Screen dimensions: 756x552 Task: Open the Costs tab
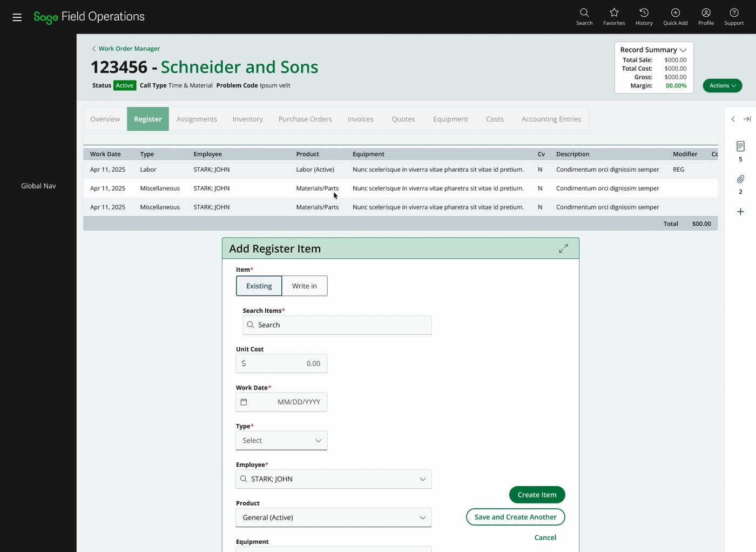[495, 119]
